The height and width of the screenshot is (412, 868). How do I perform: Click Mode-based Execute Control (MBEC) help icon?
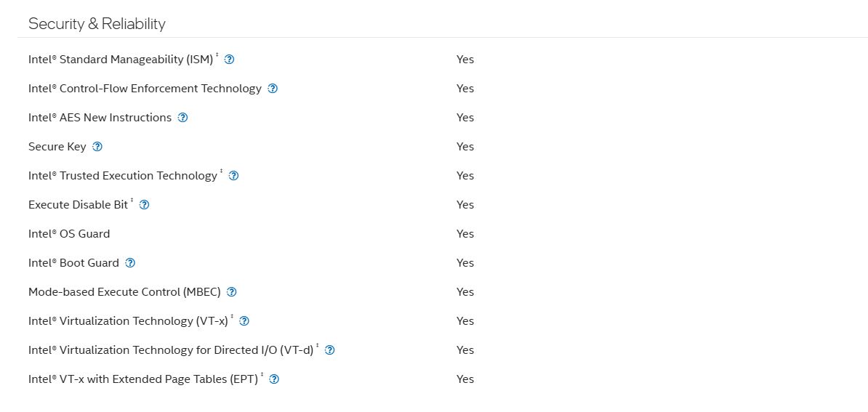232,291
